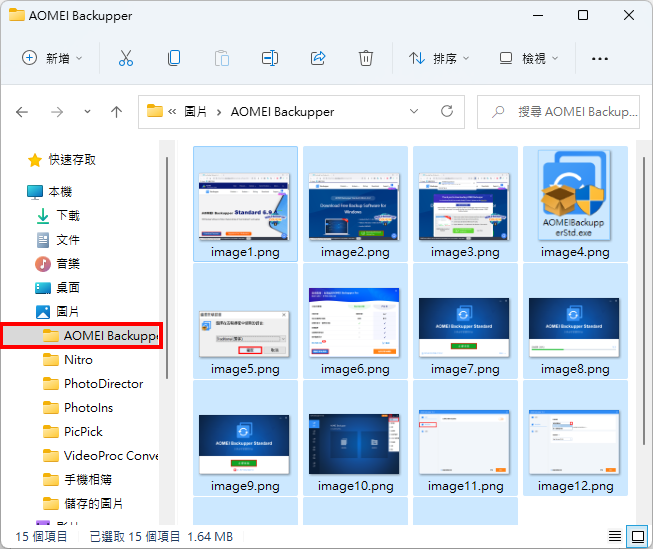Select image7.png thumbnail
This screenshot has height=549, width=653.
465,321
